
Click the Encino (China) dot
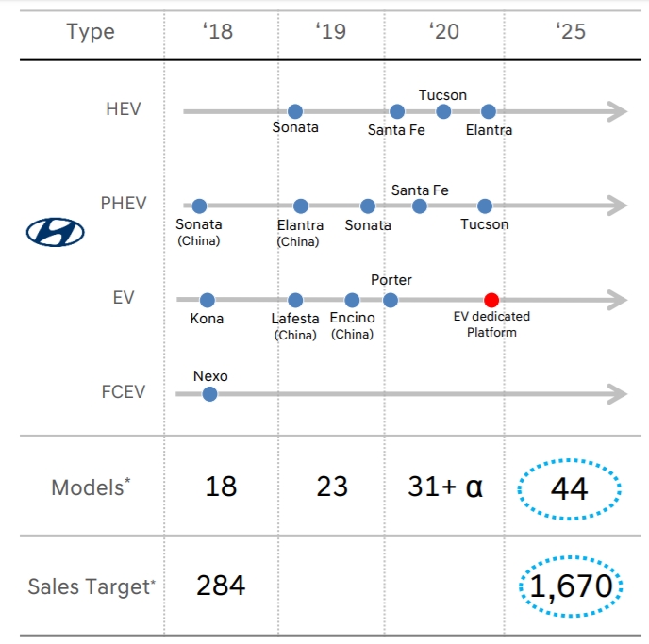click(352, 301)
